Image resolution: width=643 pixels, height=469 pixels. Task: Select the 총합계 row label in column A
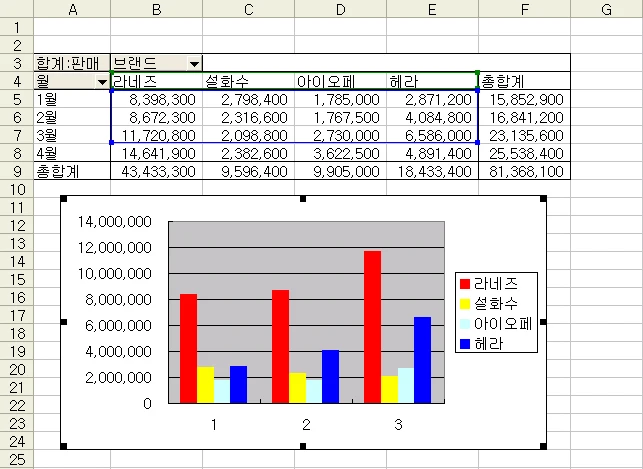pos(72,171)
